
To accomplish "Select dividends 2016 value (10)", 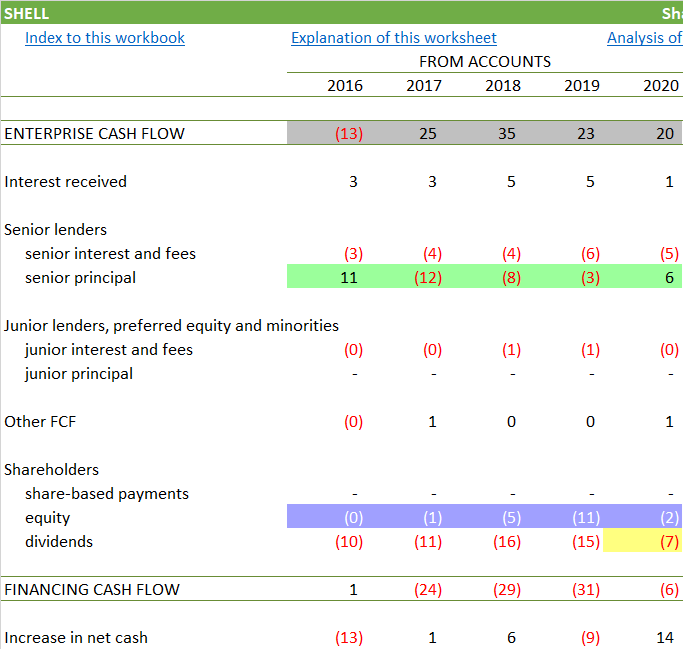I will pyautogui.click(x=348, y=541).
